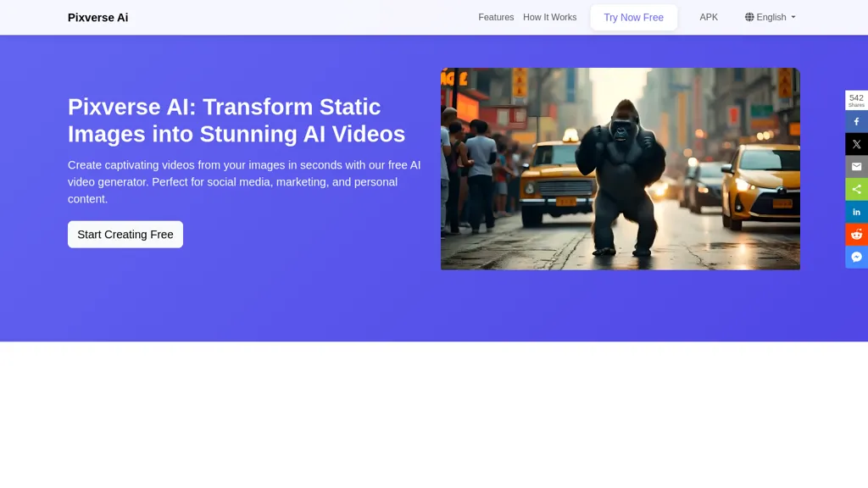Screen dimensions: 868x488
Task: Click the description paragraph "Create captivating videos from your images"
Action: [244, 182]
